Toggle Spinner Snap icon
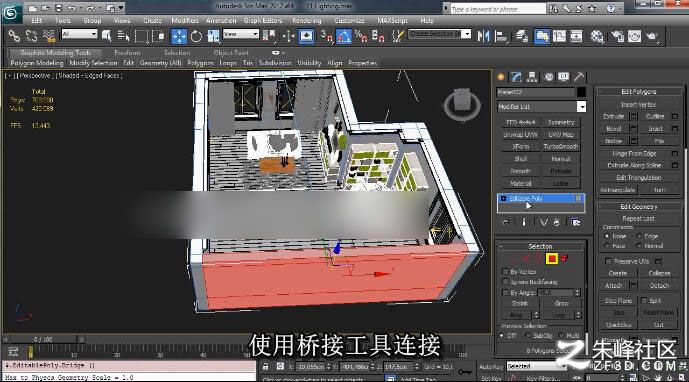689x382 pixels. (378, 36)
